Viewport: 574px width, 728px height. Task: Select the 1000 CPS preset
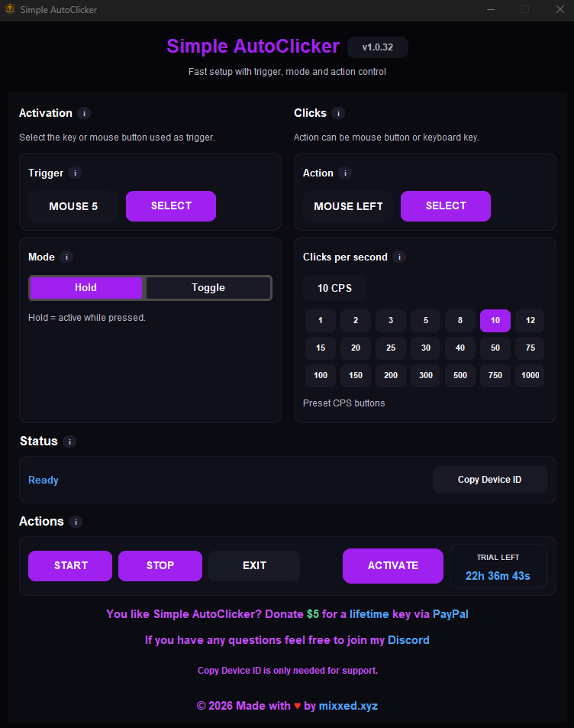(530, 375)
